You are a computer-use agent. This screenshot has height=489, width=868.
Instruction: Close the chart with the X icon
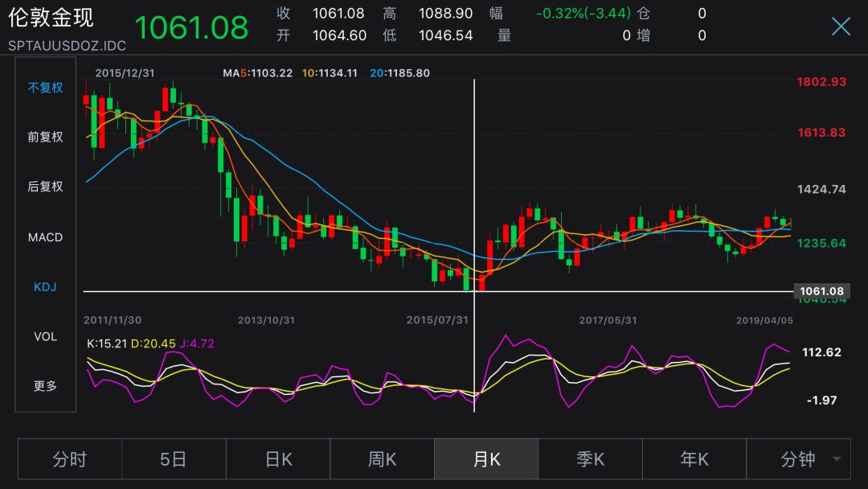[x=841, y=26]
